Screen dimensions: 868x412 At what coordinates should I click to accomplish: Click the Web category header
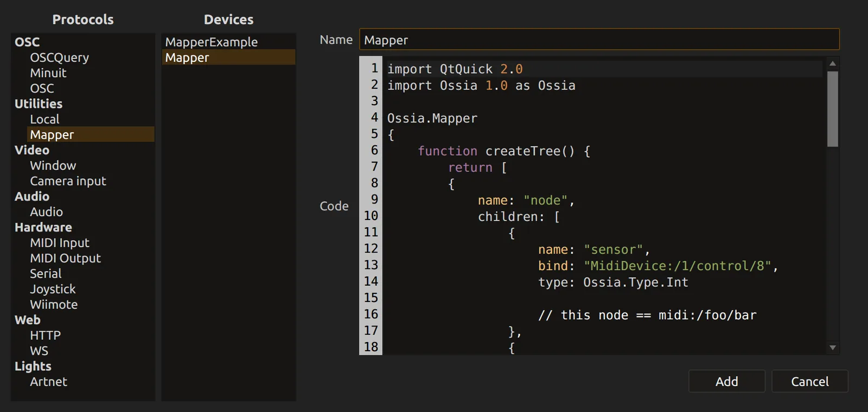pyautogui.click(x=28, y=320)
